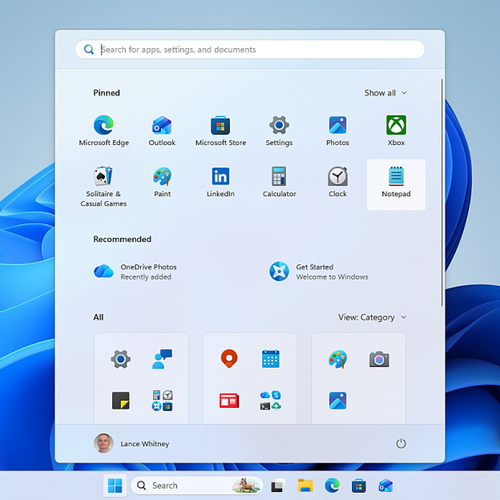
Task: Open the Photos icon in the third category folder
Action: tap(338, 400)
